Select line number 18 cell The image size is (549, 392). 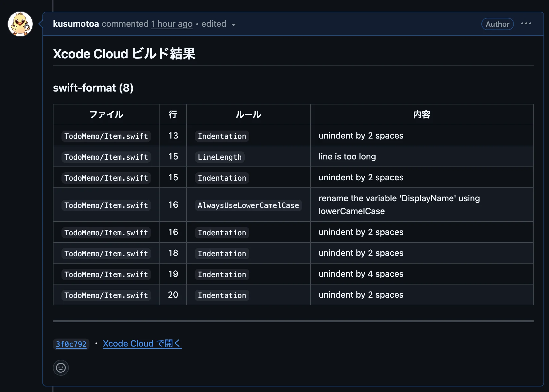click(173, 253)
